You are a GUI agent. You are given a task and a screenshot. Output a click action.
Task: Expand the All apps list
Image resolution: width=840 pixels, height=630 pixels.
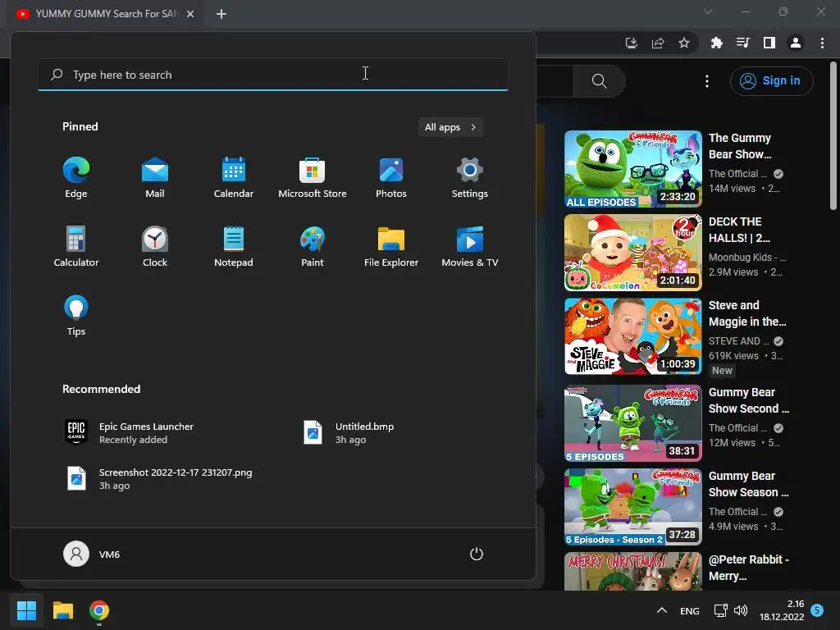pyautogui.click(x=450, y=127)
